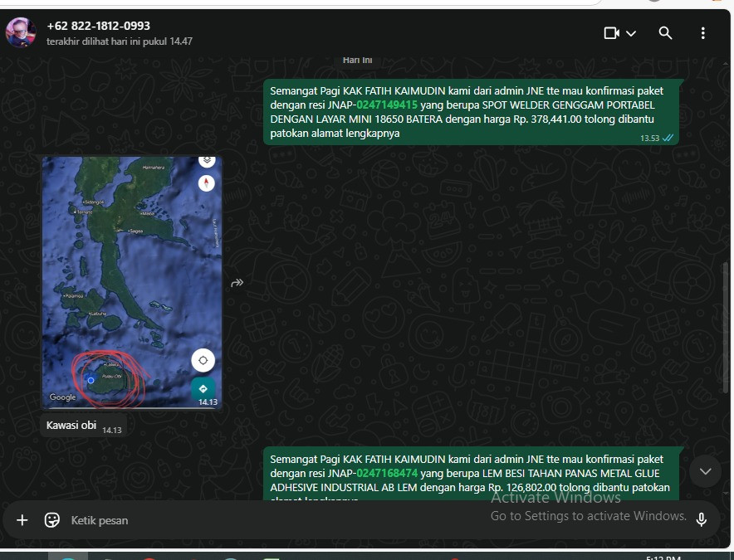Viewport: 734px width, 560px height.
Task: Open the attach plus menu
Action: [22, 520]
